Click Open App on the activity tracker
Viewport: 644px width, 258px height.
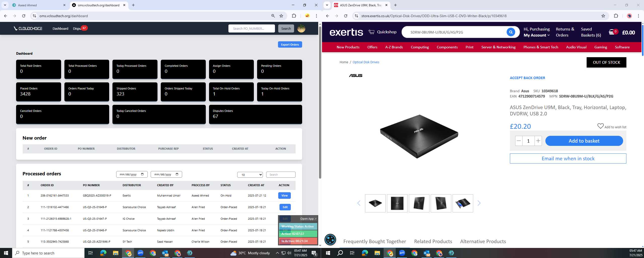coord(308,219)
